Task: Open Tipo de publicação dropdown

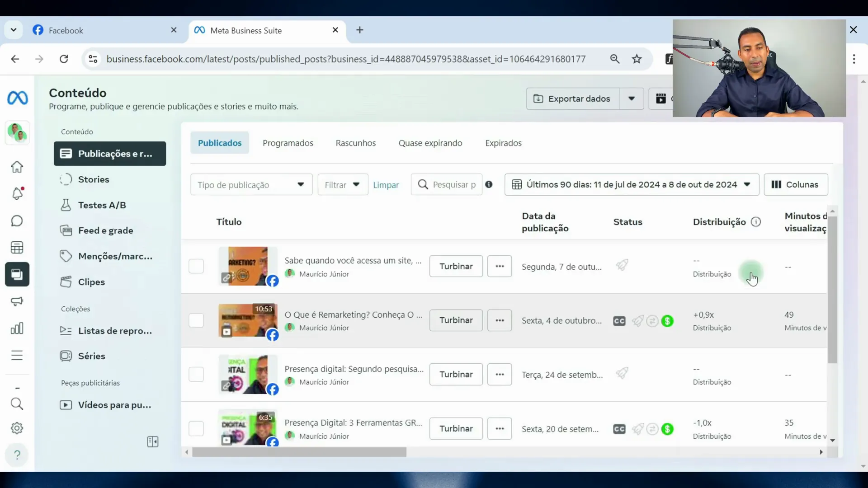Action: click(251, 184)
